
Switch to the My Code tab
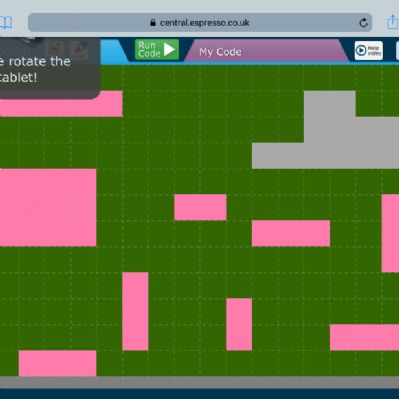266,51
